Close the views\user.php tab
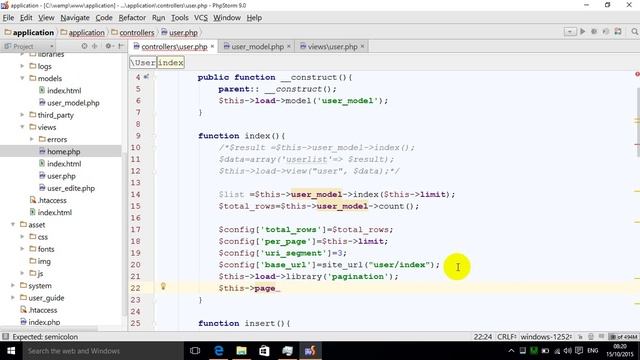 click(362, 47)
